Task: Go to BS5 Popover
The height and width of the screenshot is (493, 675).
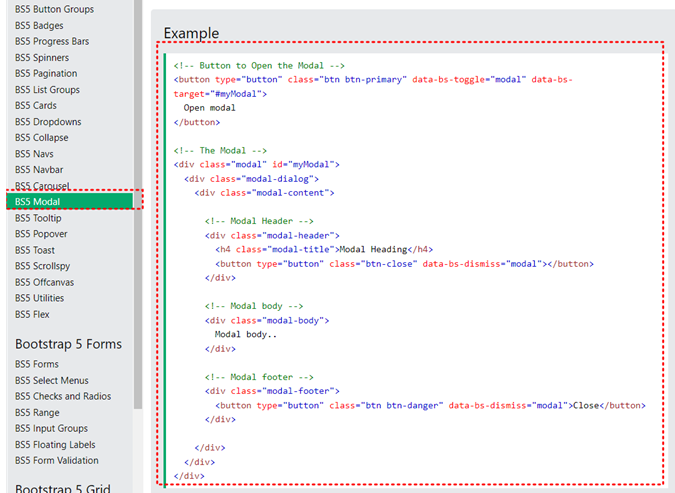Action: tap(41, 234)
